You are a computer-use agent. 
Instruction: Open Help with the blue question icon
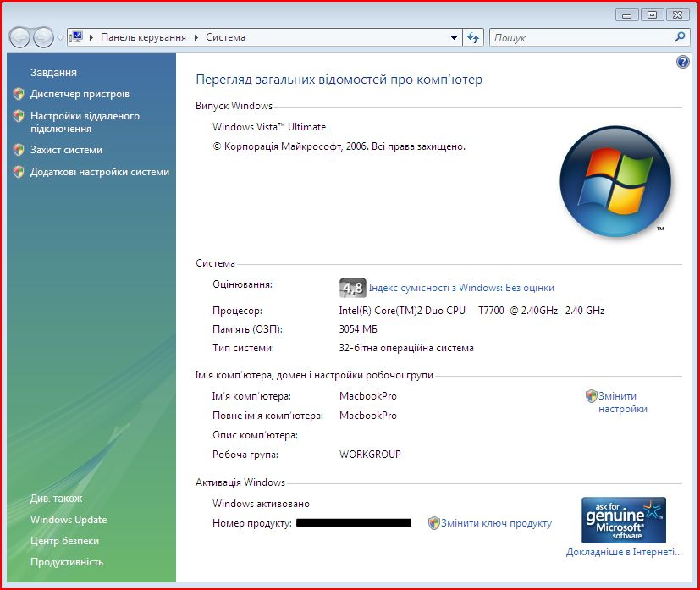682,62
